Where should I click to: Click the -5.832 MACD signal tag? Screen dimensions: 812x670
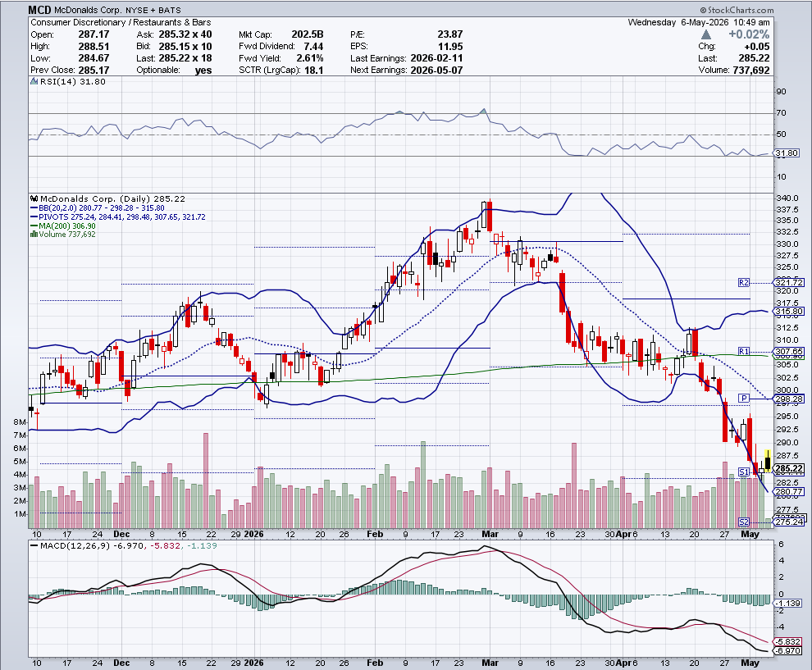pyautogui.click(x=789, y=641)
